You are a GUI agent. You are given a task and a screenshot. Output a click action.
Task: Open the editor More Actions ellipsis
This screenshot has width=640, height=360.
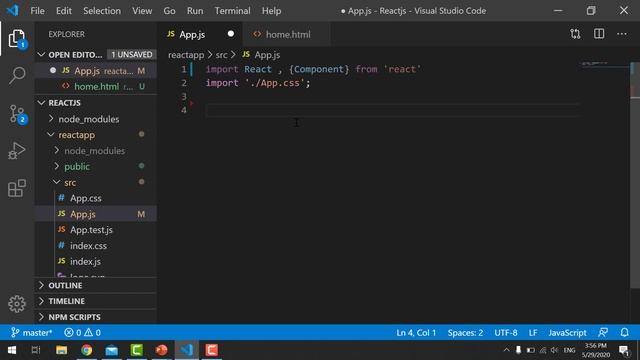(622, 34)
